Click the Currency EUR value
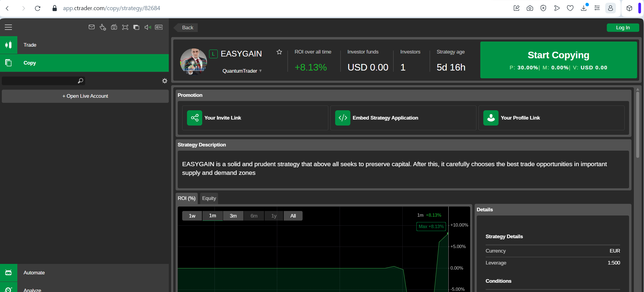This screenshot has height=292, width=644. (615, 251)
